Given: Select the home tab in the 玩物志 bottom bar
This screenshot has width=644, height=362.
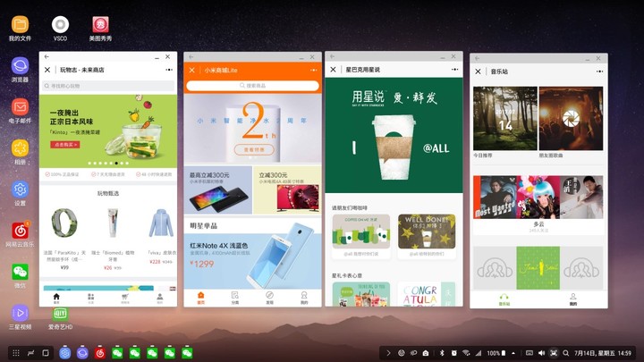Looking at the screenshot, I should [x=56, y=299].
